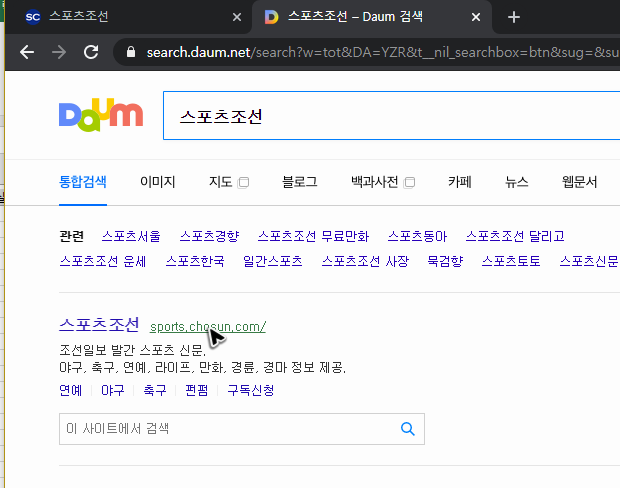Open the 연예 sublink

pos(70,390)
